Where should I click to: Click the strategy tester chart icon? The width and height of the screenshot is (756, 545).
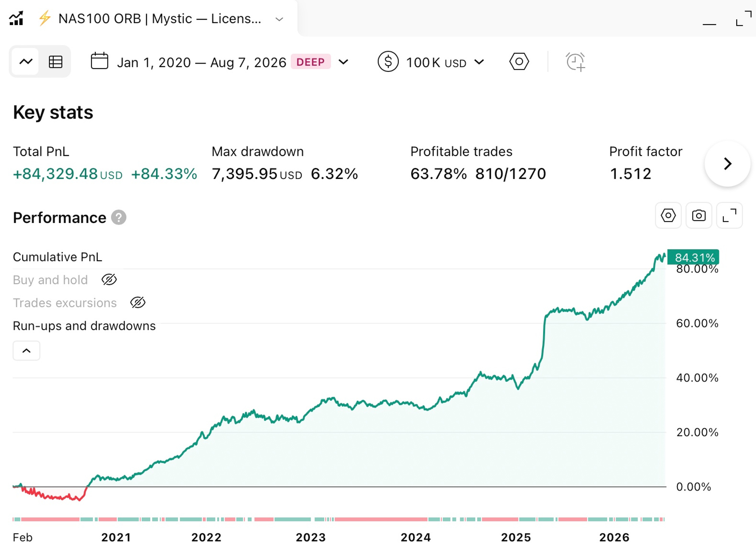tap(16, 18)
